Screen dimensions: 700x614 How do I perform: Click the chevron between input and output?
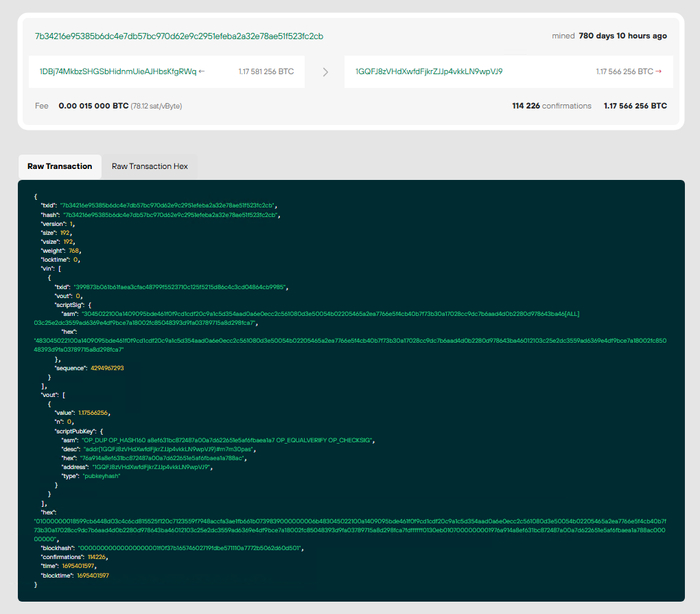[x=324, y=72]
